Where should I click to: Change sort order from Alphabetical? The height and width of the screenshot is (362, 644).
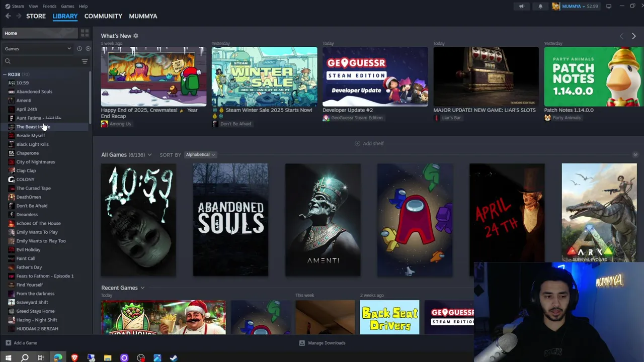[200, 155]
